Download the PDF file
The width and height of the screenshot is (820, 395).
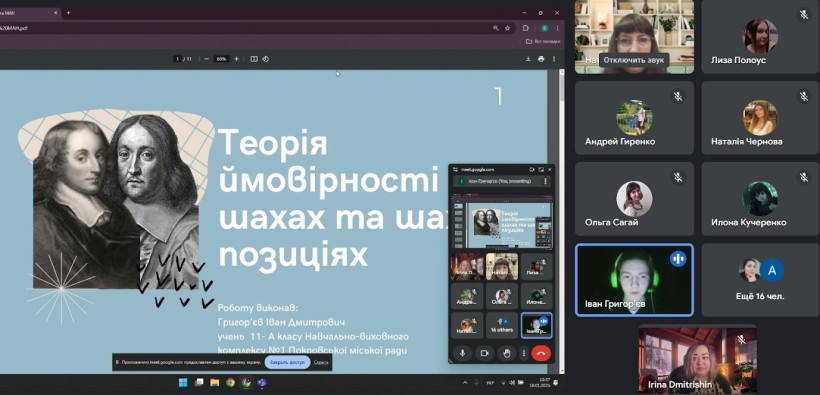(528, 59)
